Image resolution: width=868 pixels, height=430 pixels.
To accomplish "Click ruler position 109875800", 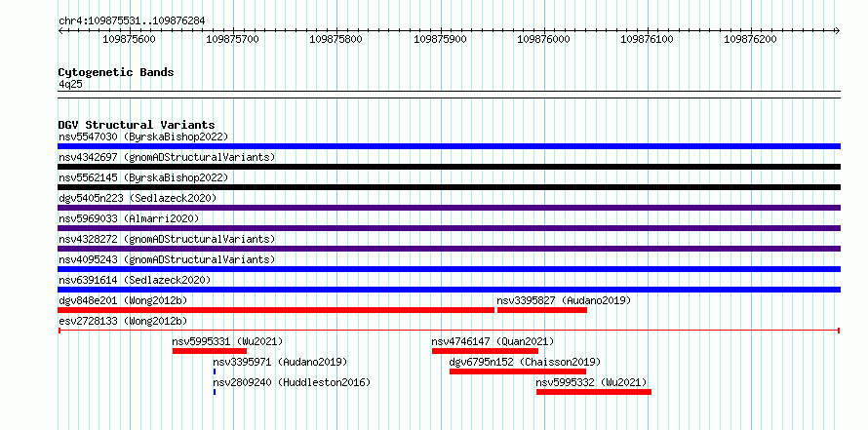I will (x=336, y=39).
